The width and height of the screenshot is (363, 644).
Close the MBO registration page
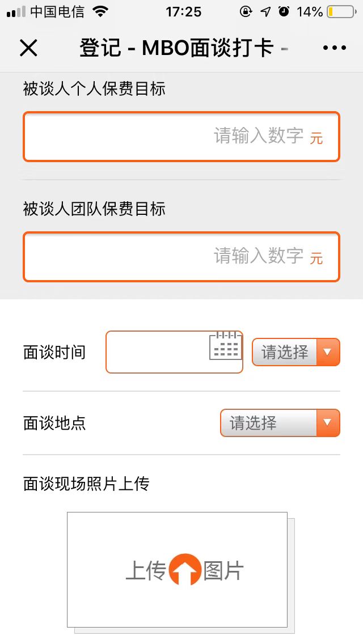click(x=28, y=48)
